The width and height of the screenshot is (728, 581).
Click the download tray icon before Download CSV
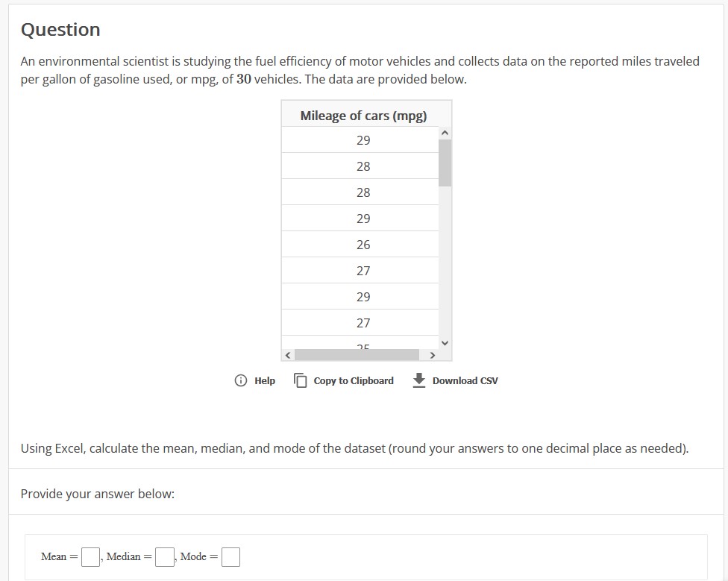point(418,380)
